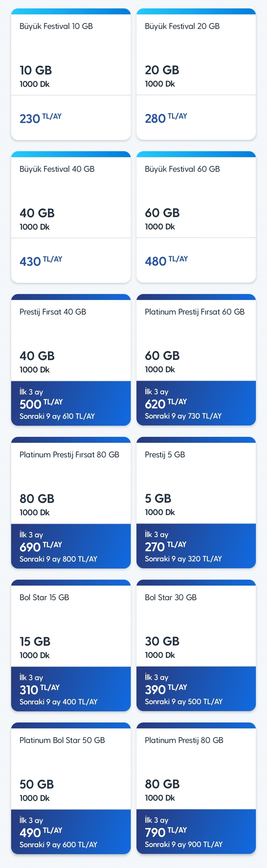The image size is (267, 868).
Task: Open the Prestij Fırsat 40 GB card
Action: click(71, 360)
